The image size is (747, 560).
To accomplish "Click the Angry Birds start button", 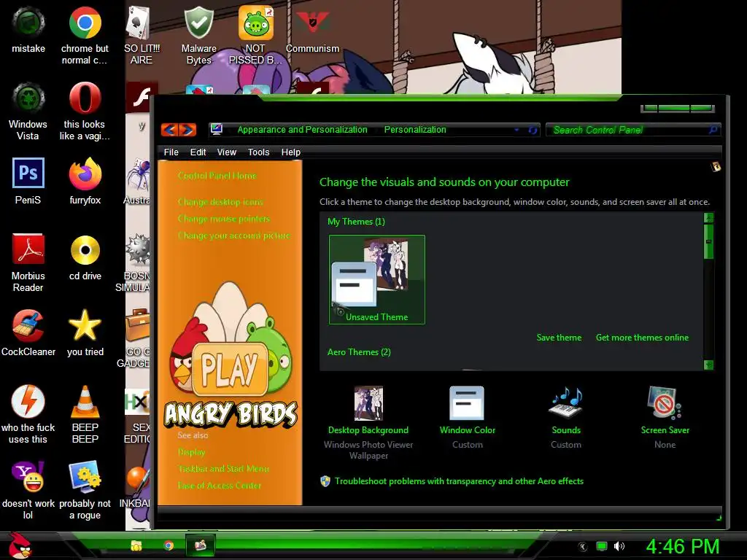I will (x=19, y=545).
